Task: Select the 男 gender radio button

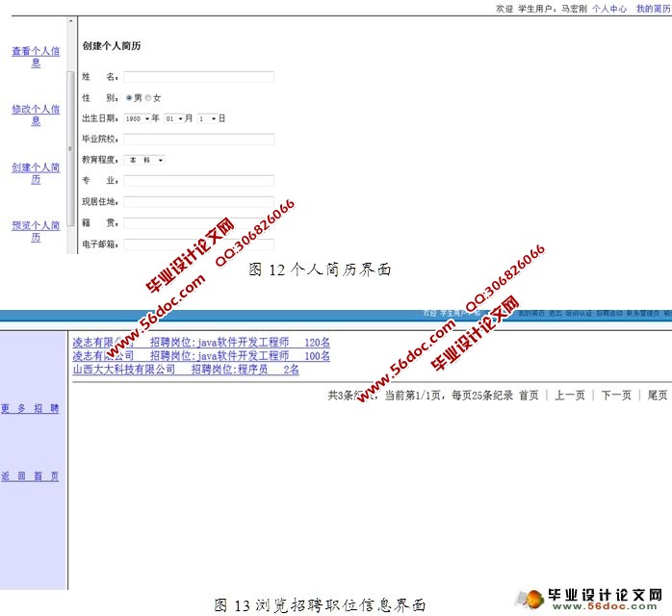Action: 129,97
